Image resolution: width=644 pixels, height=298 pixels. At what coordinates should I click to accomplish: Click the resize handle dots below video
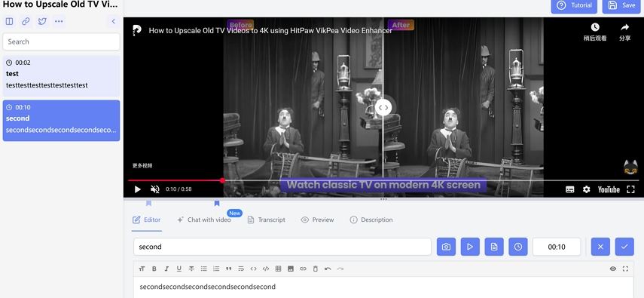pos(383,199)
